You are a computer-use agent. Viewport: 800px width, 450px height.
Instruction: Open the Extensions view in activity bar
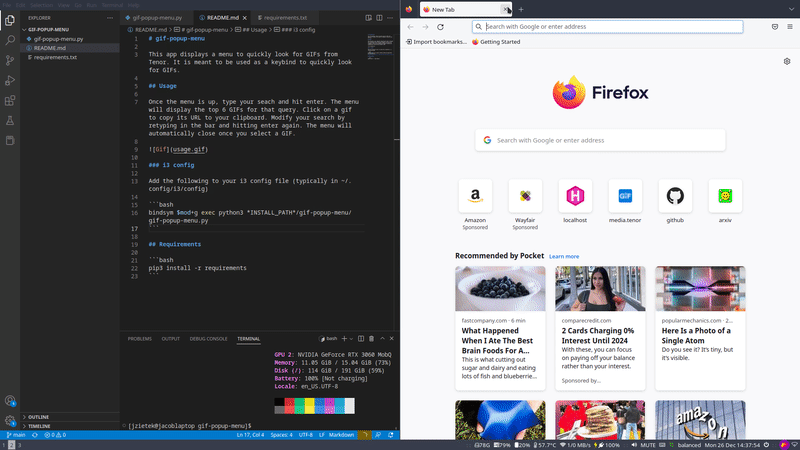pos(10,101)
